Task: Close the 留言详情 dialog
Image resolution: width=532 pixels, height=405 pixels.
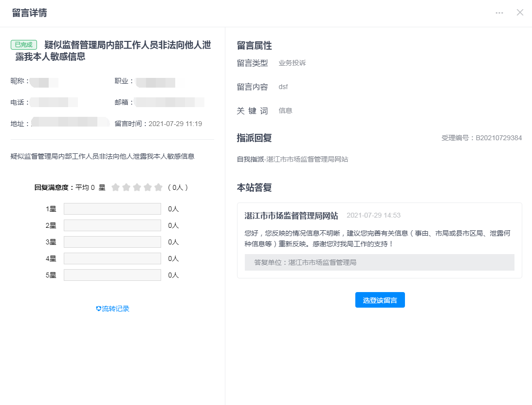Action: tap(520, 13)
